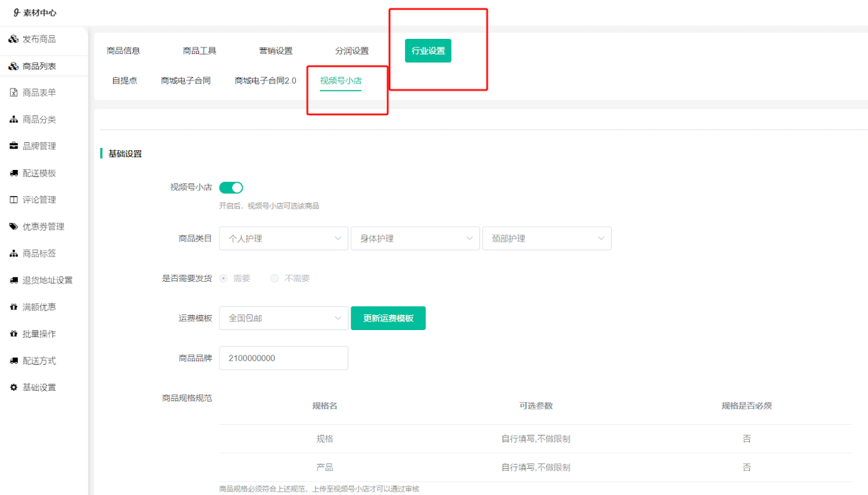Go to 退货地址设置 in the sidebar
The width and height of the screenshot is (868, 495).
tap(47, 280)
